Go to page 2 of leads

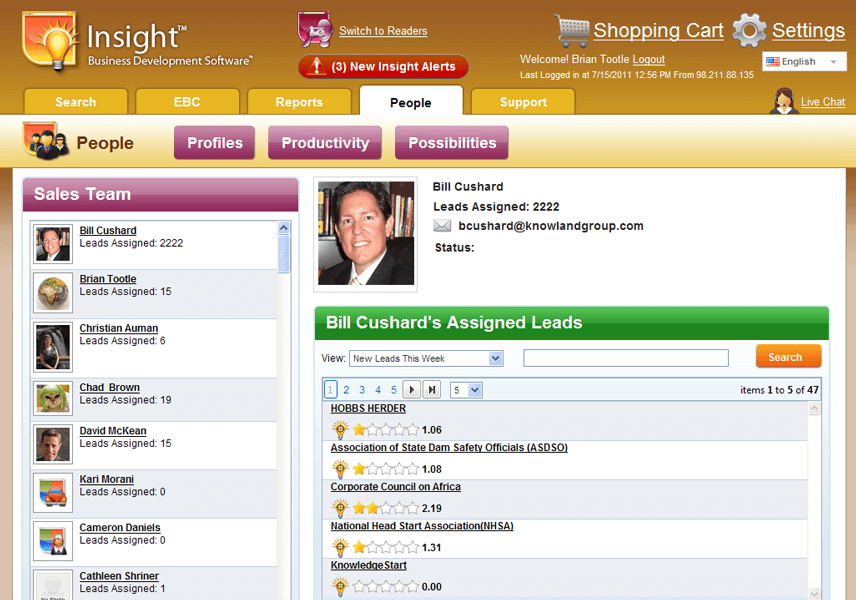tap(346, 390)
